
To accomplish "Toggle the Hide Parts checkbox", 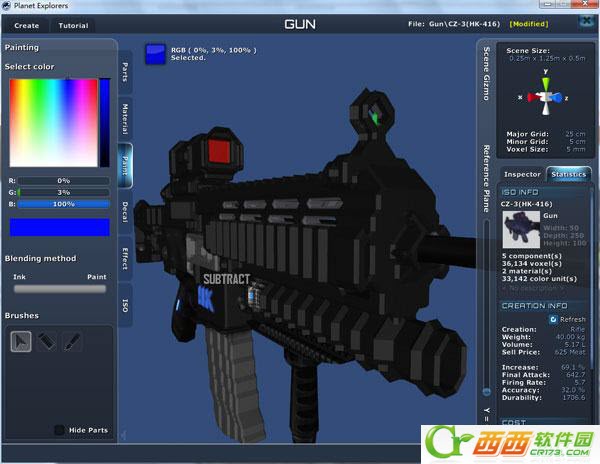I will (59, 430).
